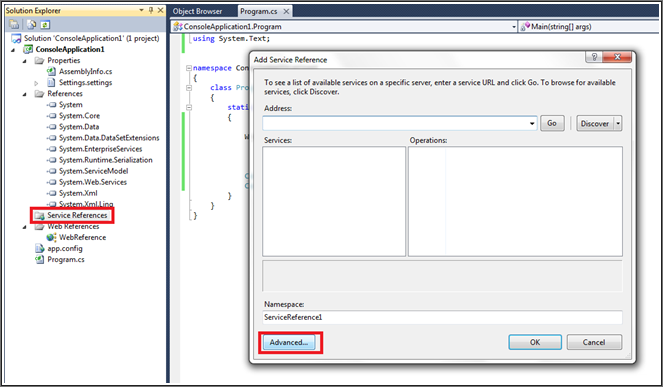Click the References folder icon
Viewport: 663px width, 387px height.
(x=39, y=93)
